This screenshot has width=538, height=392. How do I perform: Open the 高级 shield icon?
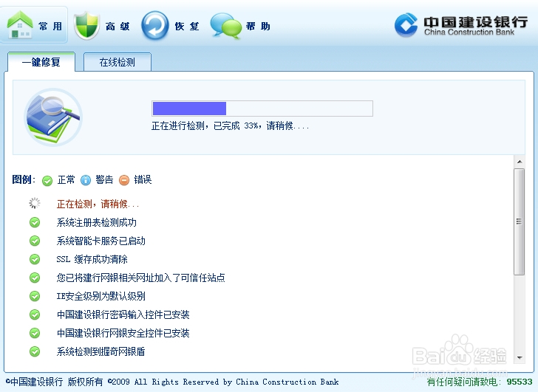point(86,25)
